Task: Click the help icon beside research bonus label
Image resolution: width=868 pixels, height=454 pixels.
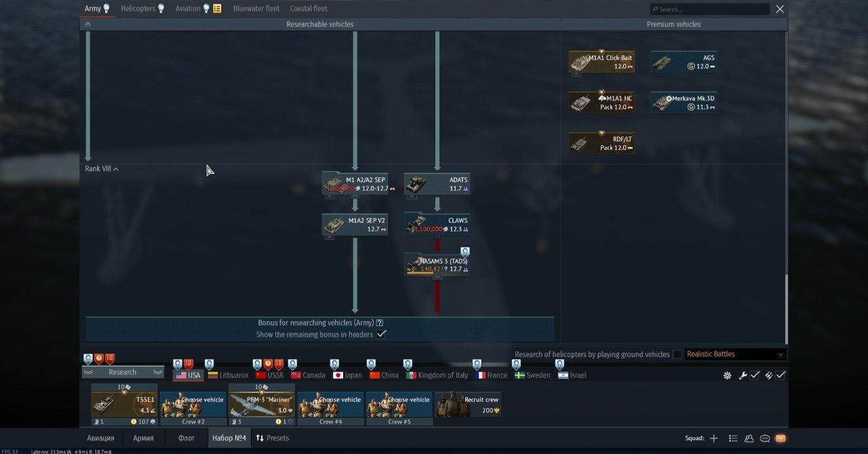Action: tap(380, 323)
